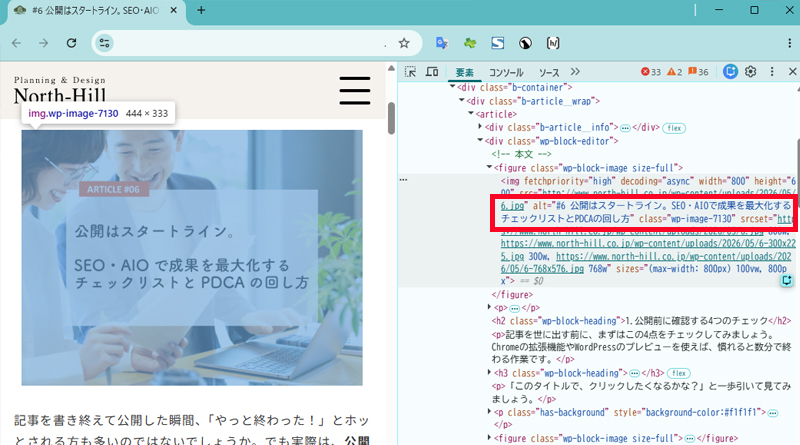The width and height of the screenshot is (800, 445).
Task: Open the hamburger menu on the website
Action: (x=355, y=90)
